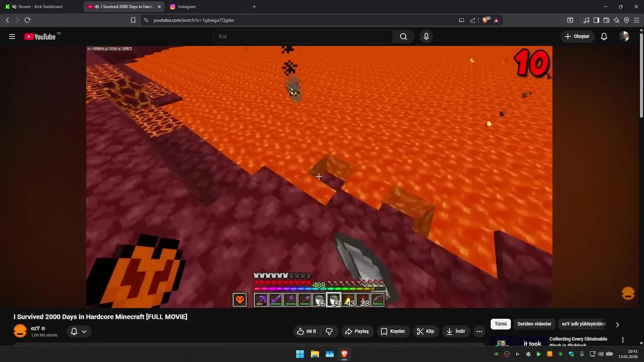Click the YouTube search box labeled Ara
The image size is (644, 362).
(x=303, y=37)
